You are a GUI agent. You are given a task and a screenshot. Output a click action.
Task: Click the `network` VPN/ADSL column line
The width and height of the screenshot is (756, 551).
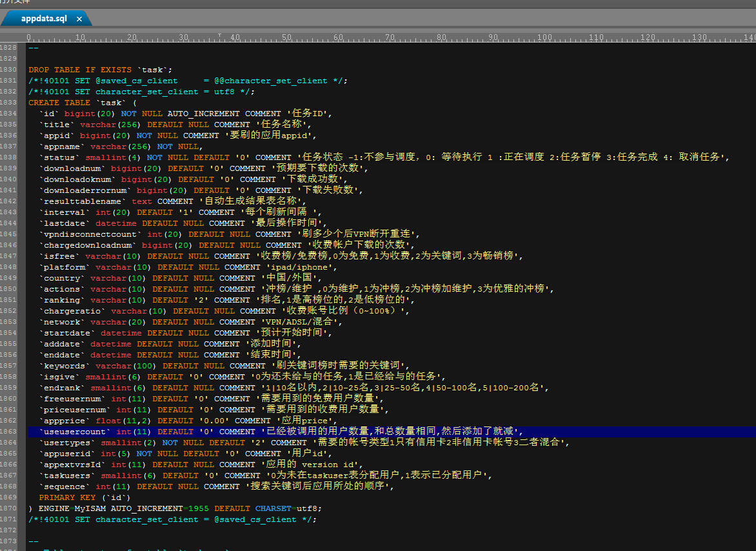[191, 322]
